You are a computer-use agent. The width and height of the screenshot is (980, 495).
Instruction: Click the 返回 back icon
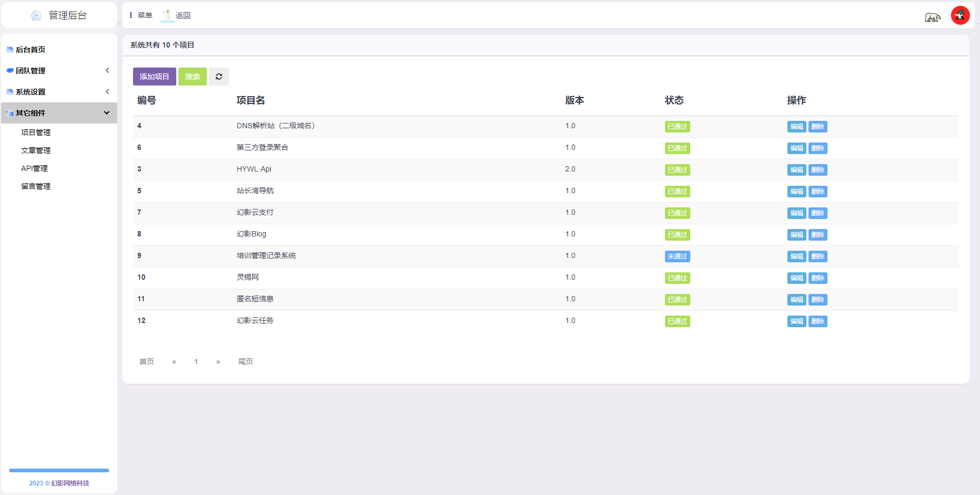click(x=167, y=15)
